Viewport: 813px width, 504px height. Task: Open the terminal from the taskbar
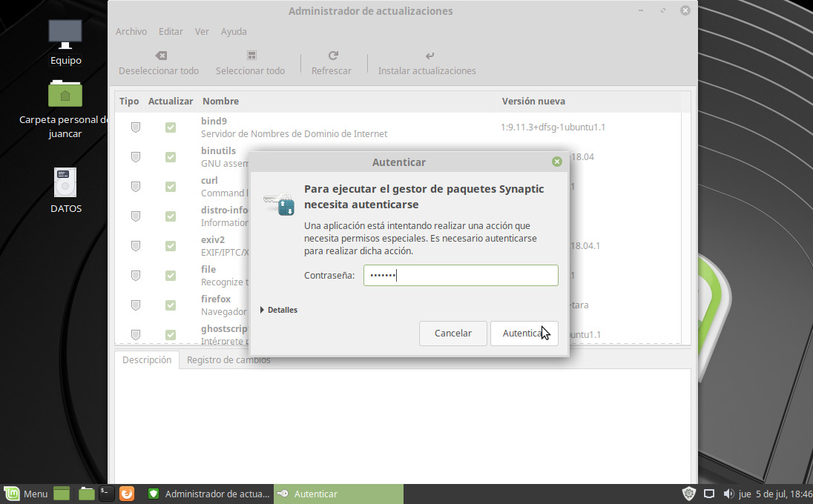(107, 494)
